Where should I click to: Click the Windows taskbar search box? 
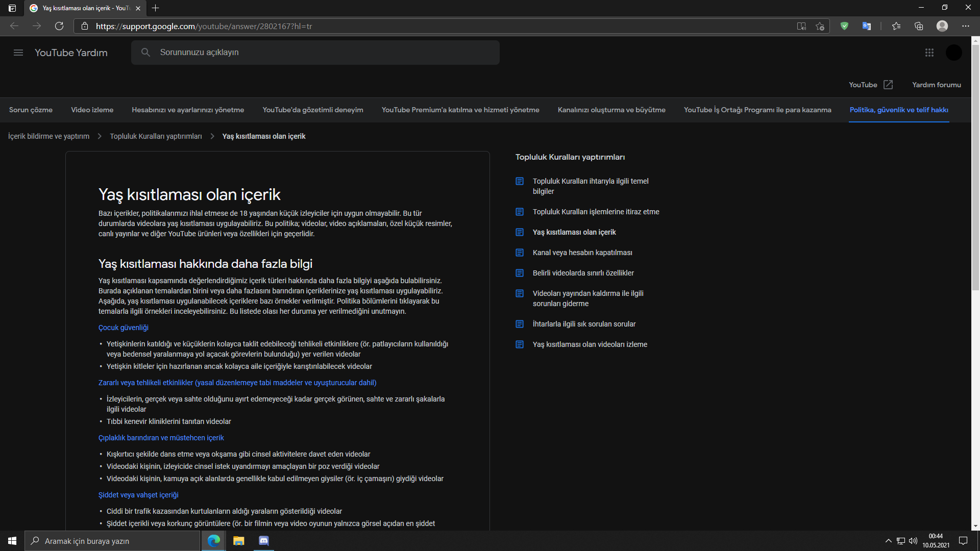[x=112, y=541]
